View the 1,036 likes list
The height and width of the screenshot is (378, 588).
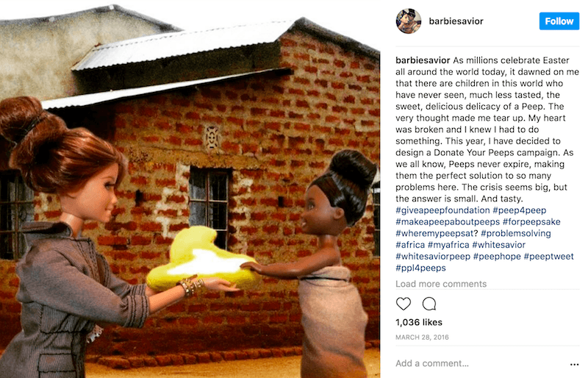pos(419,322)
